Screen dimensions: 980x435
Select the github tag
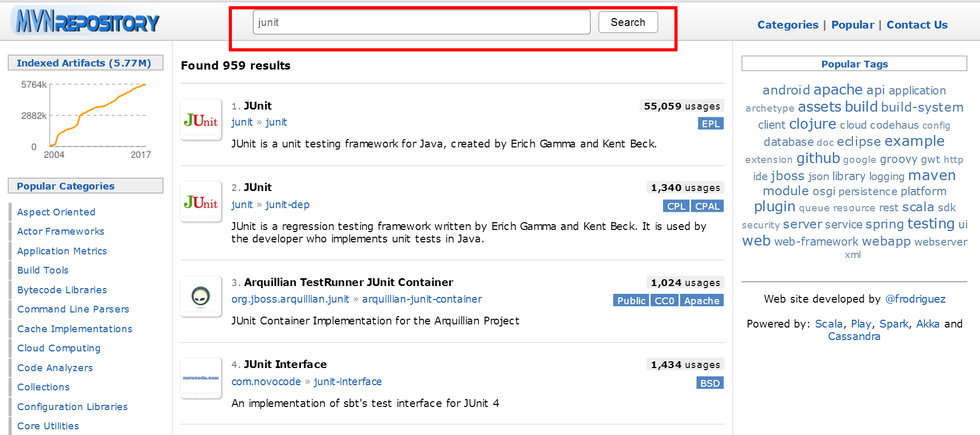(x=818, y=158)
